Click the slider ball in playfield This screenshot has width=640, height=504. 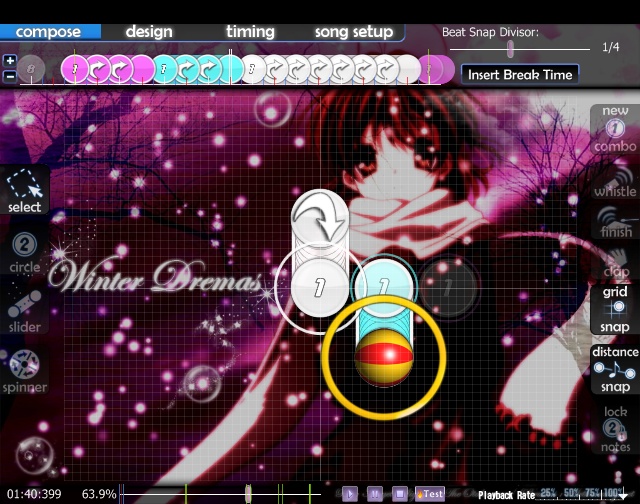pyautogui.click(x=384, y=357)
